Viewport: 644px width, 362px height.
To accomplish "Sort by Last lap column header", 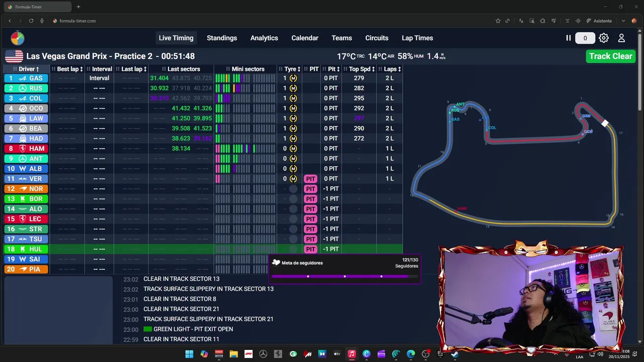I will [131, 69].
